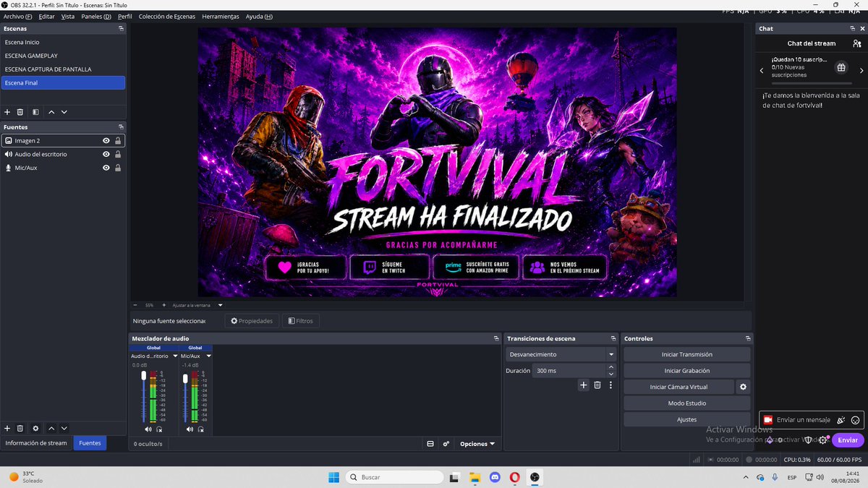Open preview zoom scaling dropdown arrow
This screenshot has width=868, height=488.
coord(220,305)
